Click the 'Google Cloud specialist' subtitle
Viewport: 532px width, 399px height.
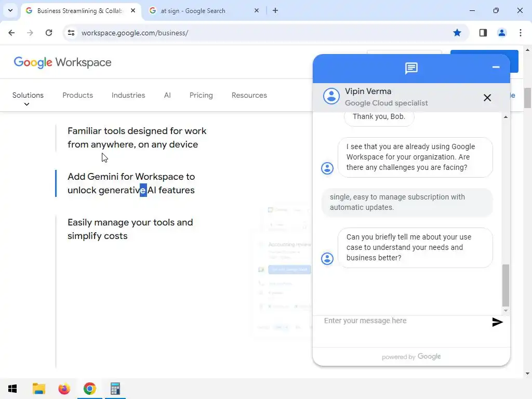tap(387, 103)
